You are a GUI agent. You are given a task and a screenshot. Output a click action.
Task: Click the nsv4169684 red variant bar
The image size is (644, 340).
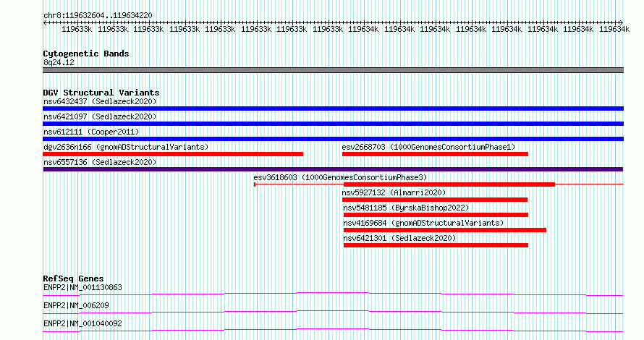click(x=445, y=230)
